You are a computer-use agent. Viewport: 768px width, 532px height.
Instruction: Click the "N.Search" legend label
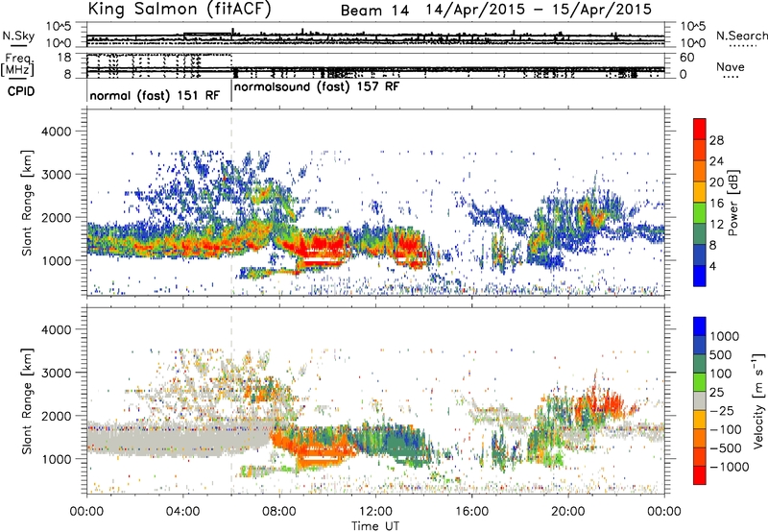[x=742, y=36]
